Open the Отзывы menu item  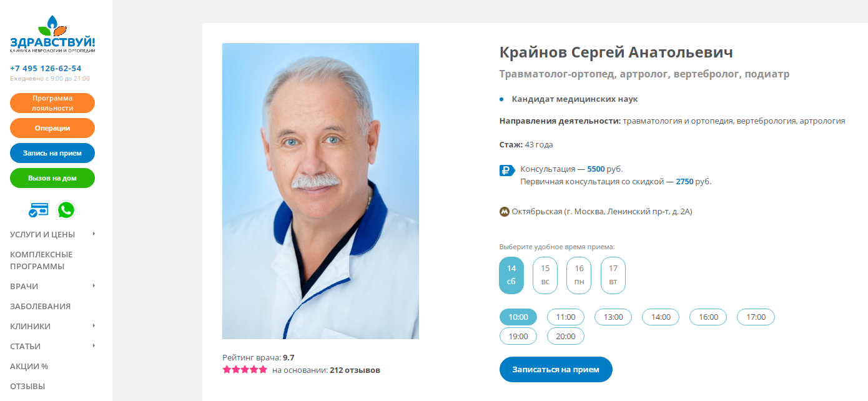point(27,386)
